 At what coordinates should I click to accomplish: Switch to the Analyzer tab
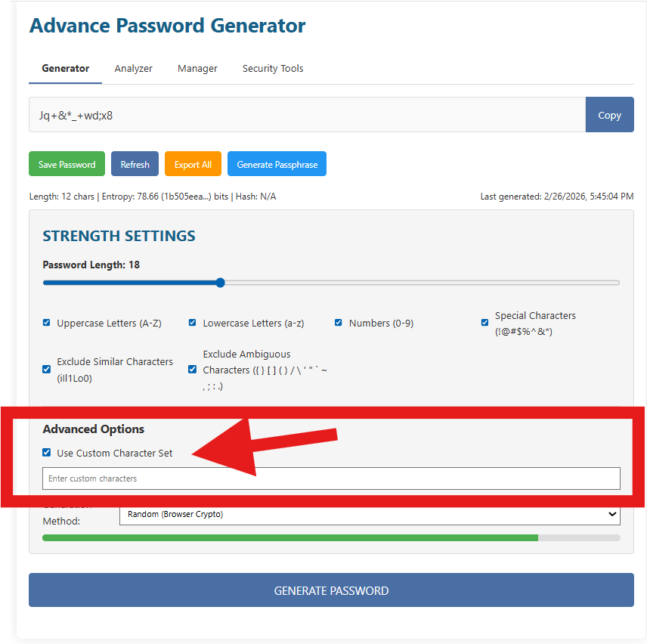[133, 68]
